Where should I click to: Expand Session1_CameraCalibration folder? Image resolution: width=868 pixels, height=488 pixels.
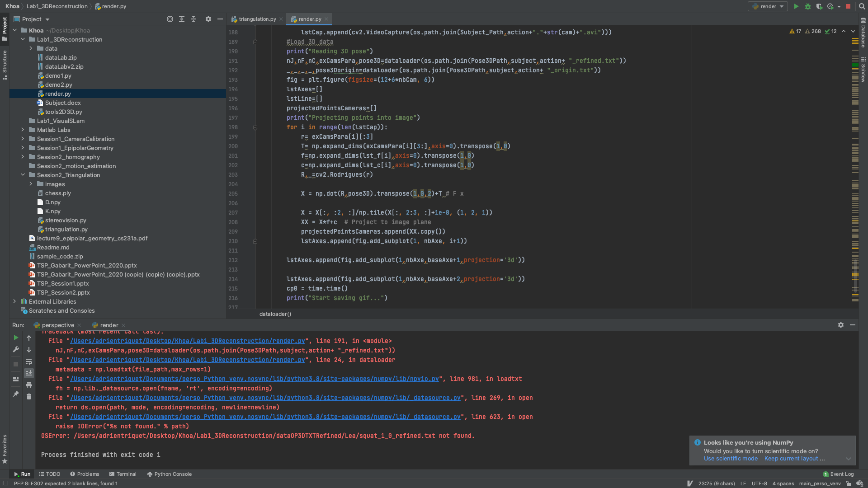[x=23, y=139]
